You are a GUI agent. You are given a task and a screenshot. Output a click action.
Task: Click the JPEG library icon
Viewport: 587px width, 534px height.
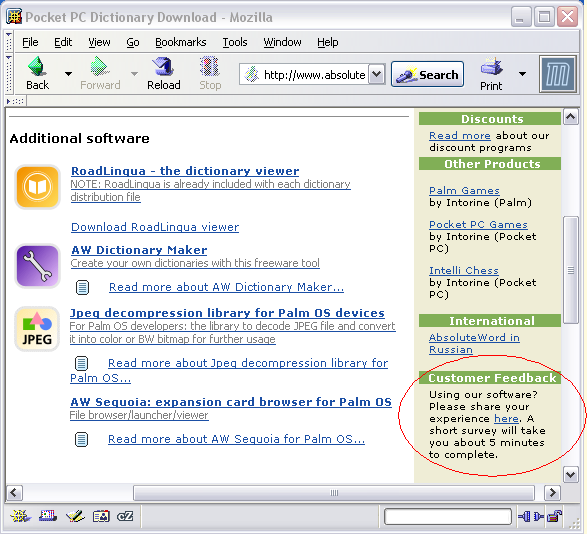tap(37, 329)
